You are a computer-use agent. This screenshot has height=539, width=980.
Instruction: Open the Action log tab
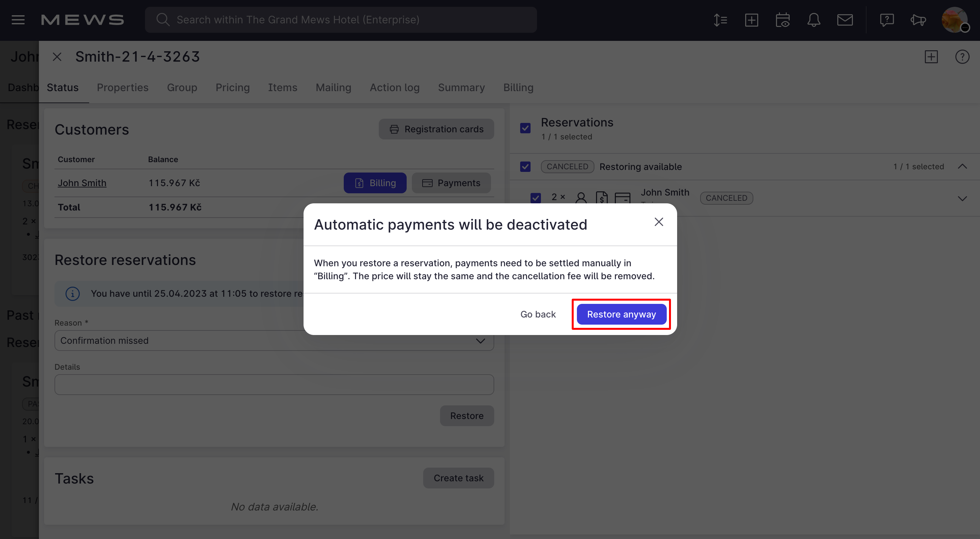pyautogui.click(x=395, y=88)
